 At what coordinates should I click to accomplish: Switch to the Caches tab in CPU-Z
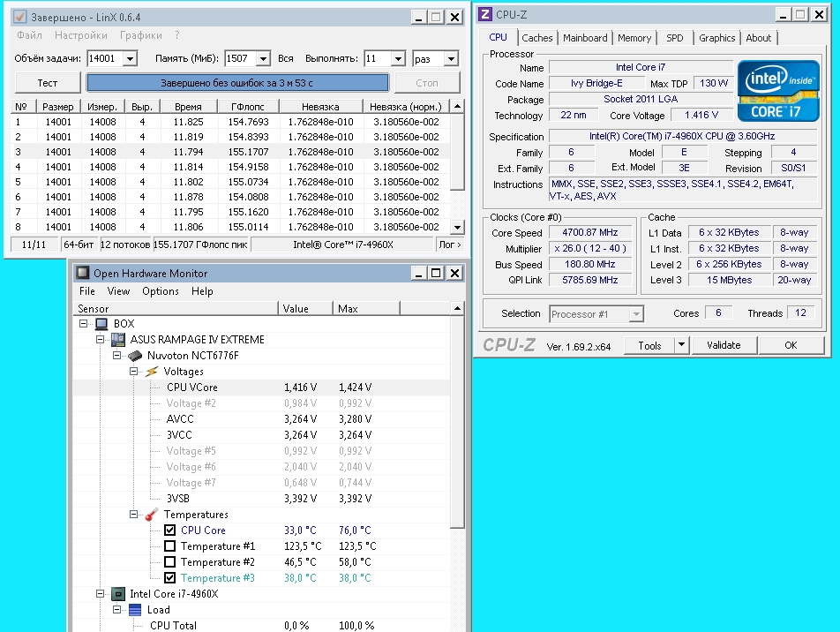coord(536,38)
